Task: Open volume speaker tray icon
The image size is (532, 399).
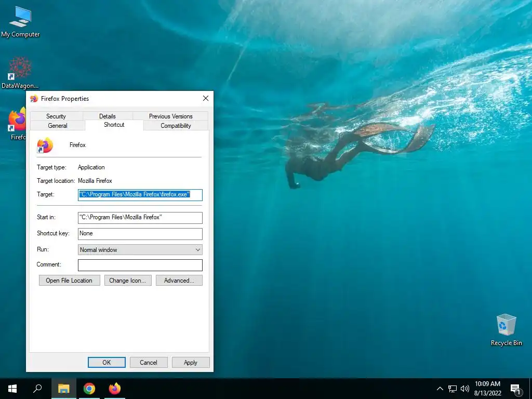Action: coord(465,389)
